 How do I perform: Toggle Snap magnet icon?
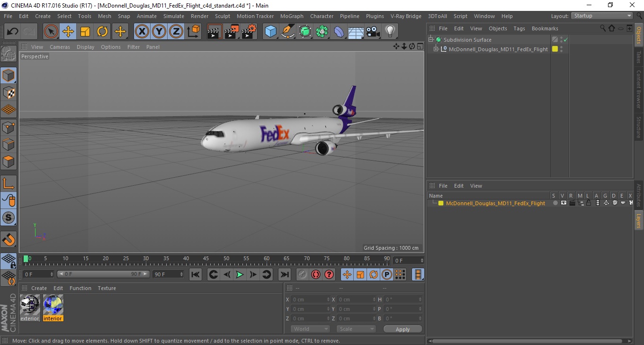tap(9, 239)
